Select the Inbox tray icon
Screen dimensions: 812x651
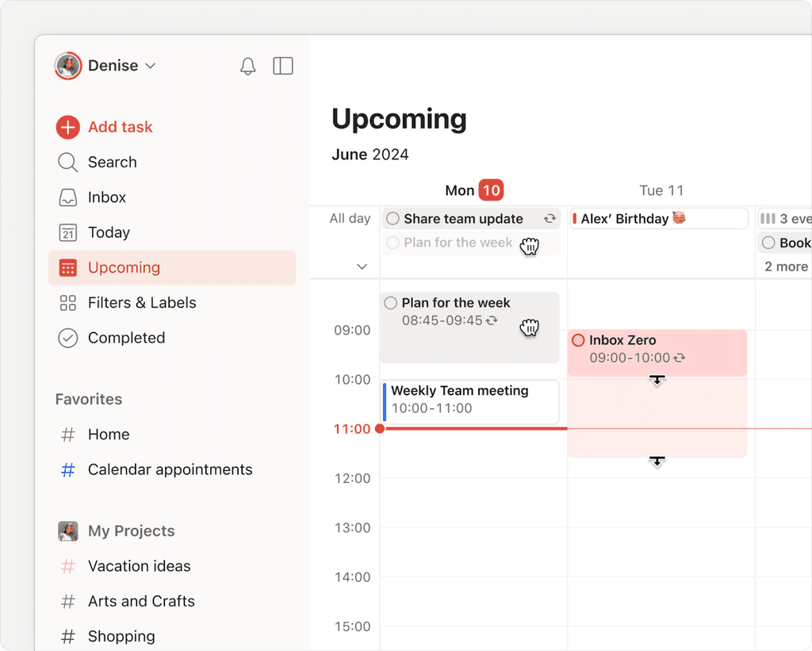[x=68, y=197]
